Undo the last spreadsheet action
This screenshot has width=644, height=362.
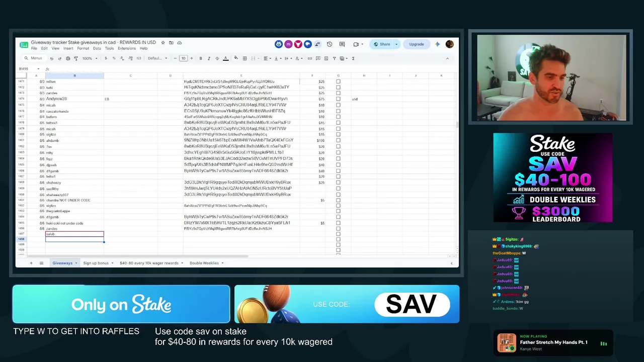tap(51, 58)
